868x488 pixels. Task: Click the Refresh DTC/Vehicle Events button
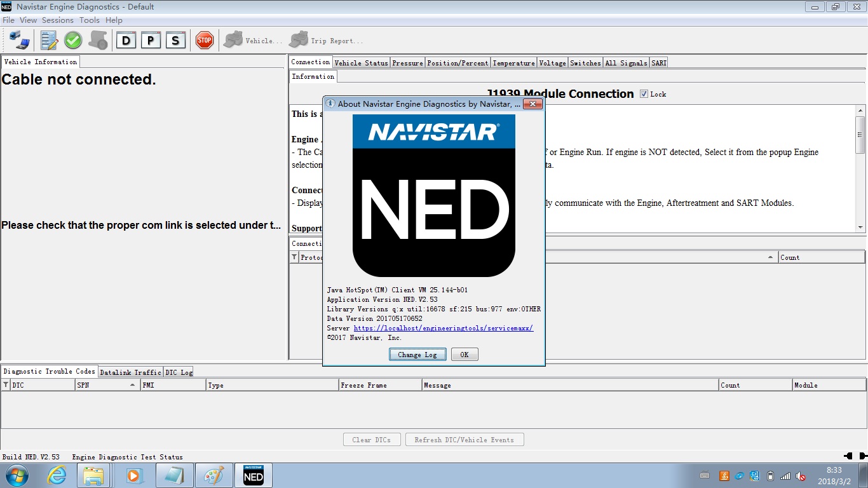pyautogui.click(x=465, y=440)
